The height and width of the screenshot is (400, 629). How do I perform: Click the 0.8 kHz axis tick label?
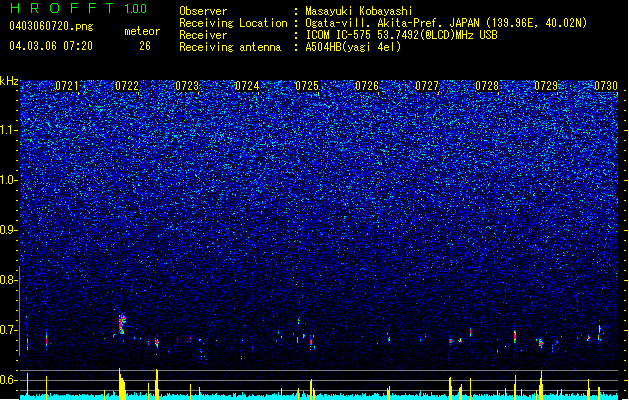tap(9, 280)
